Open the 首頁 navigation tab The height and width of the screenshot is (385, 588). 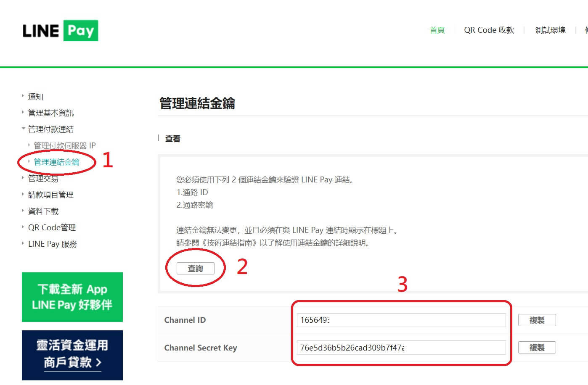(x=437, y=30)
